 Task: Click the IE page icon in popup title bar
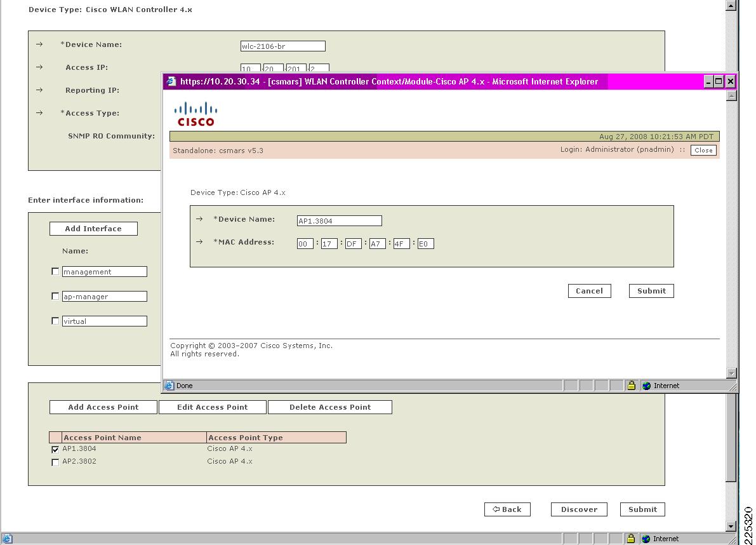171,81
